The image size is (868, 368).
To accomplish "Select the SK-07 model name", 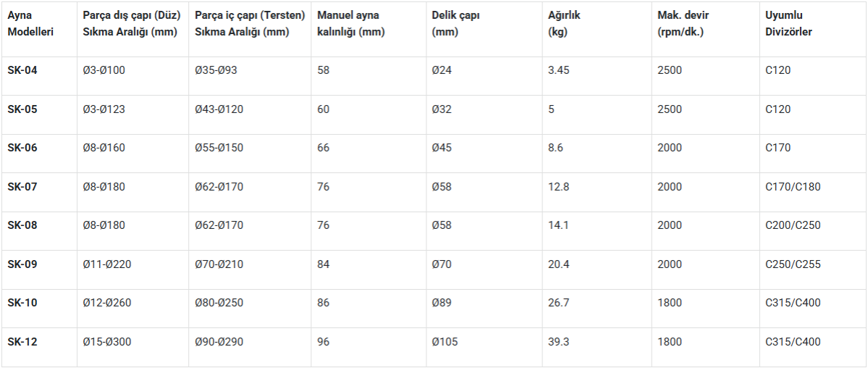I will tap(22, 187).
